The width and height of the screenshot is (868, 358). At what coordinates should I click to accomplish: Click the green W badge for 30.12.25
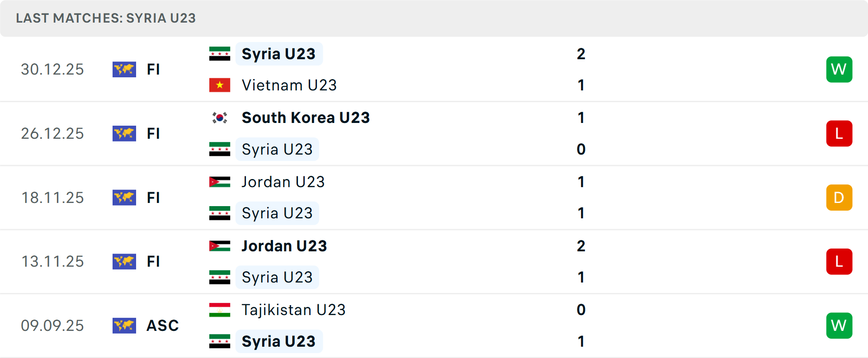(x=839, y=69)
